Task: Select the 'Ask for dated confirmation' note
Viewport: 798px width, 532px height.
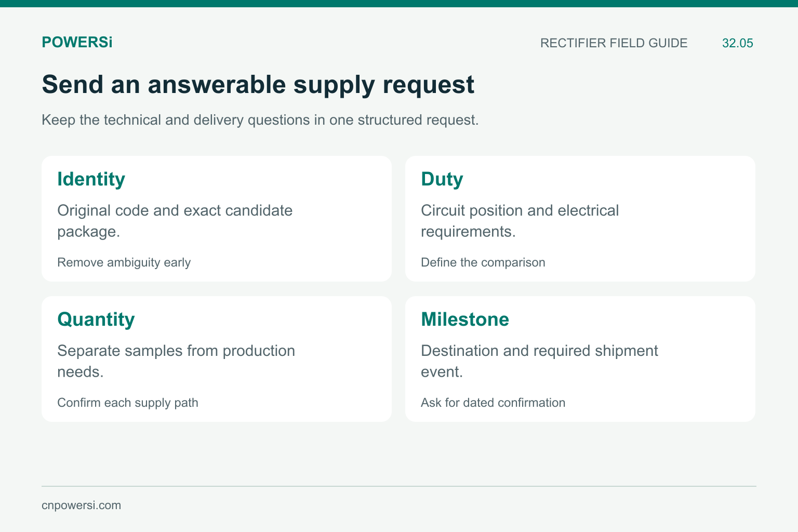Action: [x=493, y=403]
